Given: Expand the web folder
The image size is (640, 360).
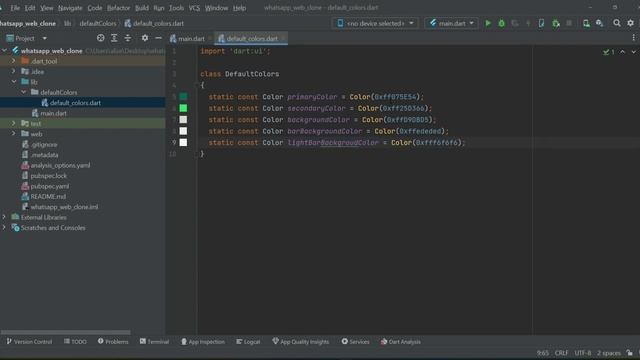Looking at the screenshot, I should (x=13, y=133).
